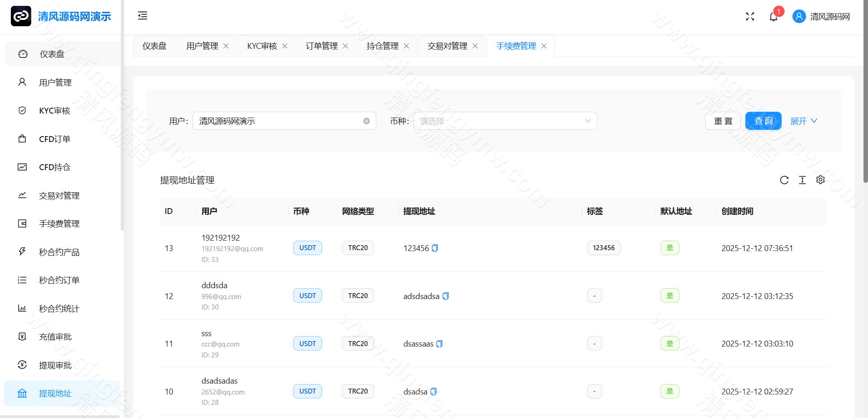Copy the dsassaas withdrawal address
Image resolution: width=868 pixels, height=418 pixels.
(439, 344)
